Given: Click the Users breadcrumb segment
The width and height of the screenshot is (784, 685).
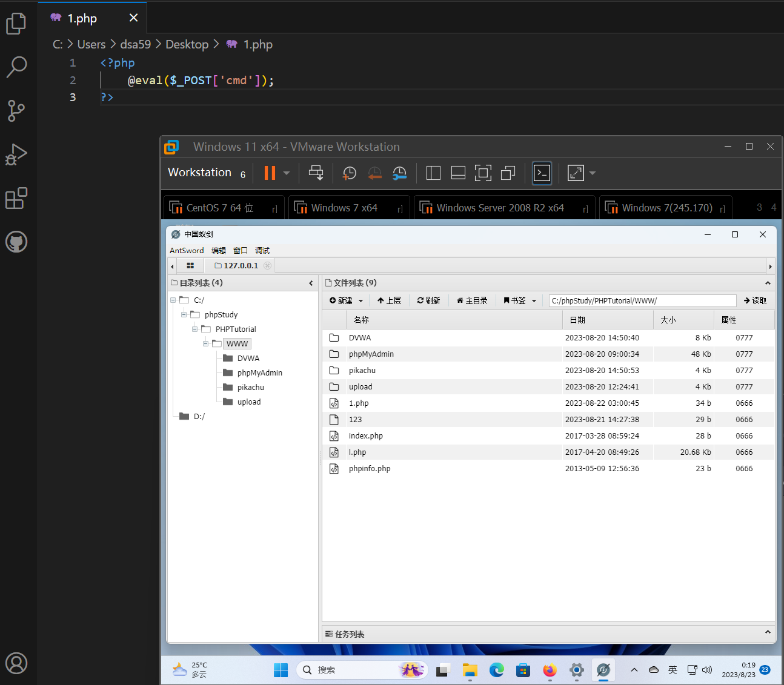Looking at the screenshot, I should 91,44.
